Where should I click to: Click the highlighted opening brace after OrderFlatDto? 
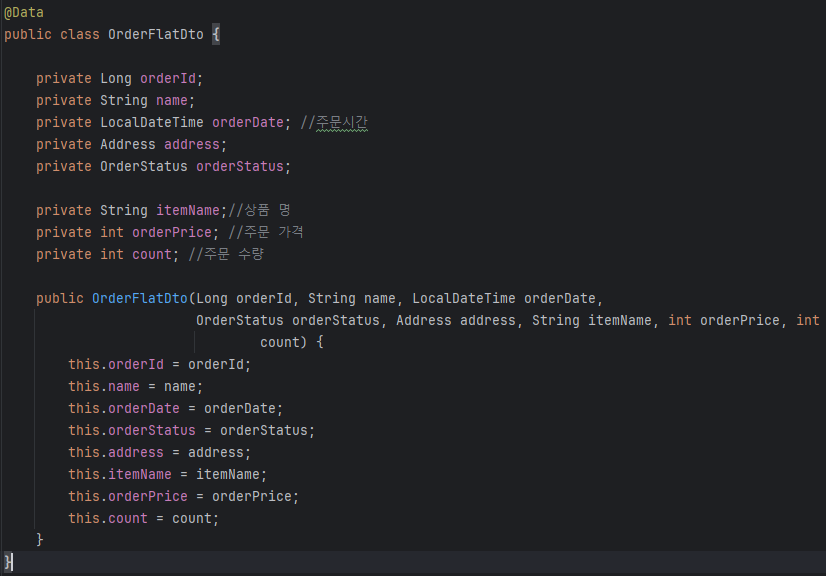pos(216,34)
